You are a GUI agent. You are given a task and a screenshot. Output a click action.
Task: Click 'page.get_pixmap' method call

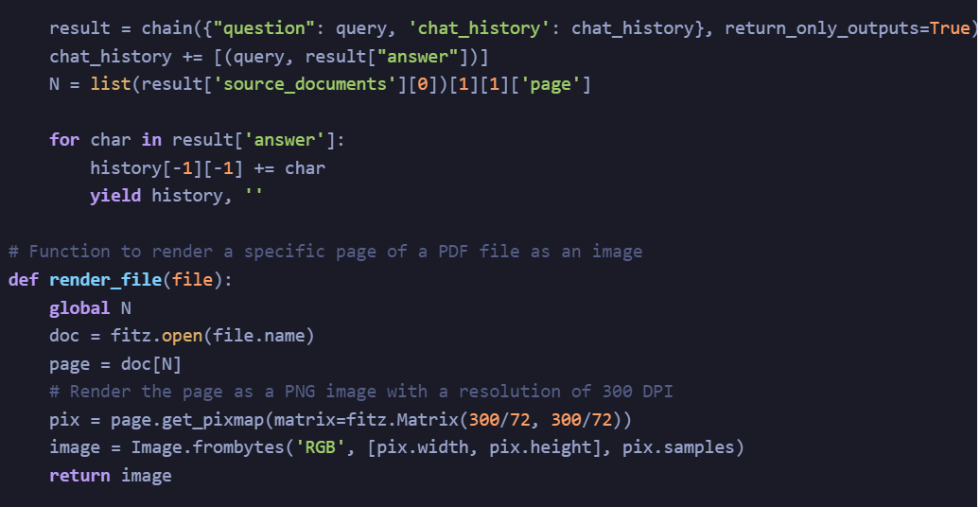(x=187, y=419)
